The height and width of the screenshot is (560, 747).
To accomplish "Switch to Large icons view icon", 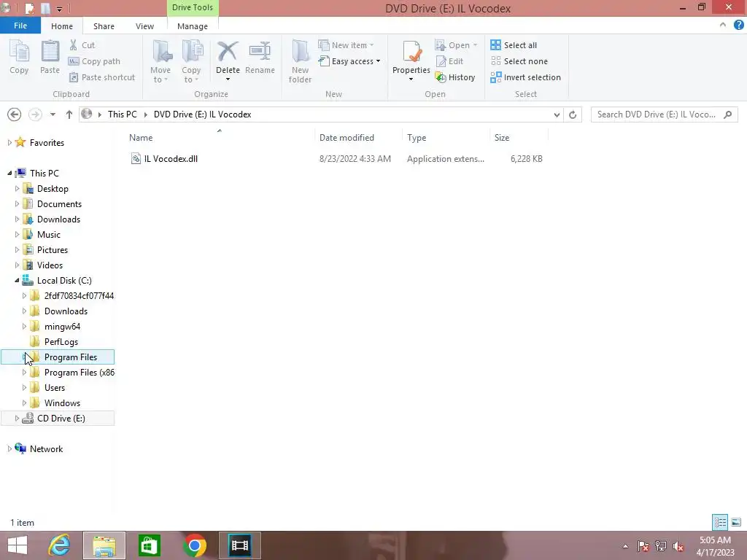I will [x=736, y=522].
